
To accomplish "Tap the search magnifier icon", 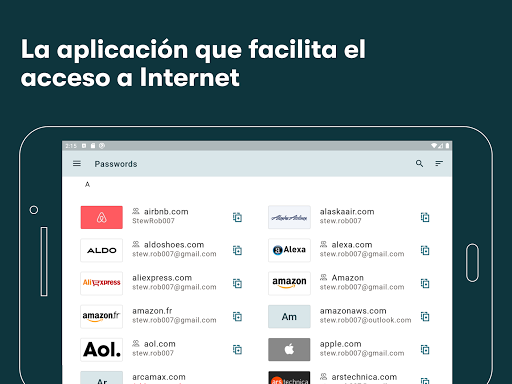I will click(419, 163).
